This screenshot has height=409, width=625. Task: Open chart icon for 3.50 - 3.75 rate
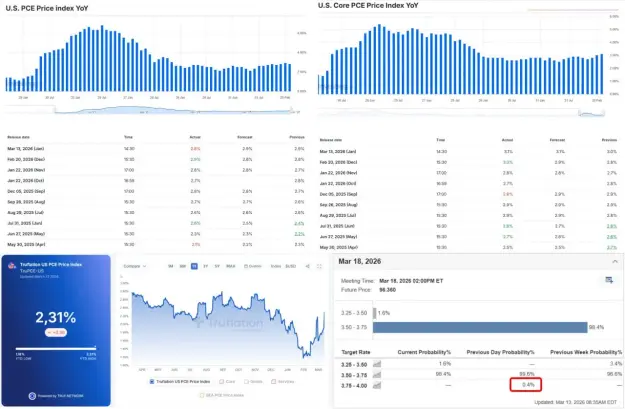[377, 375]
